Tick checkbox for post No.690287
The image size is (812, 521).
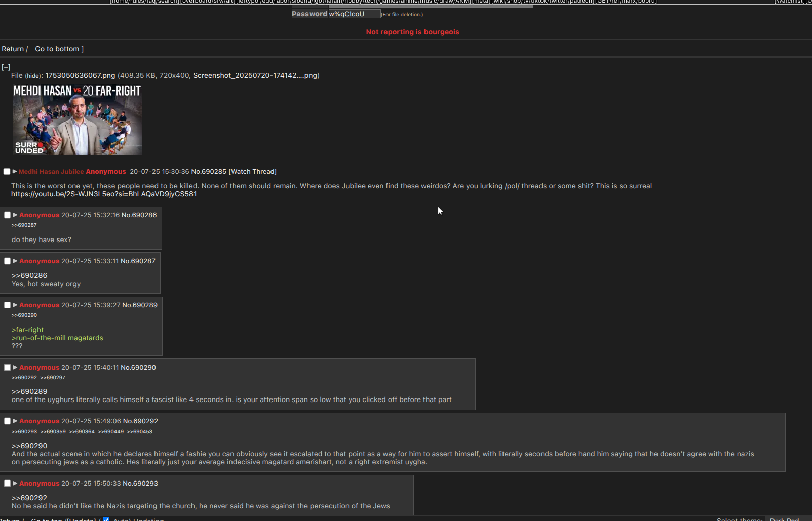pyautogui.click(x=7, y=261)
